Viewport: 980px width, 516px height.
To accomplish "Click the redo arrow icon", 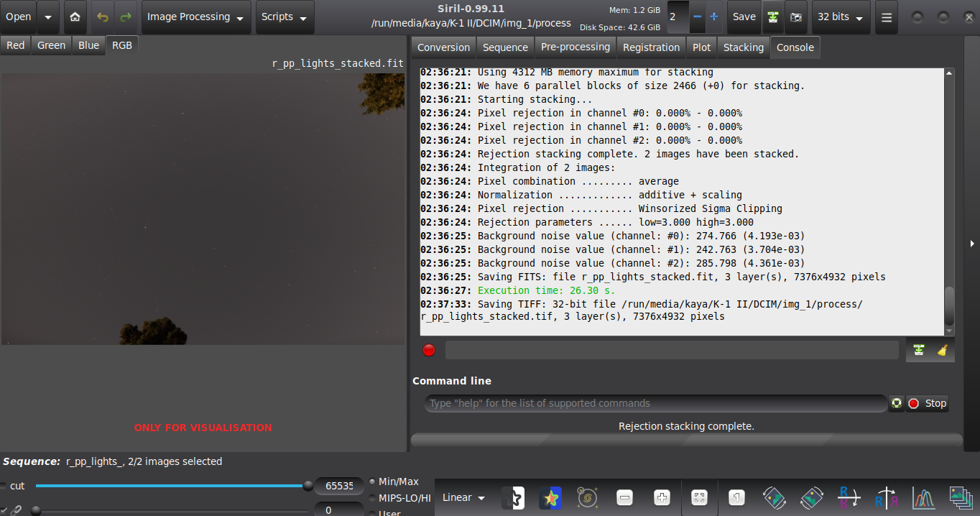I will tap(125, 17).
